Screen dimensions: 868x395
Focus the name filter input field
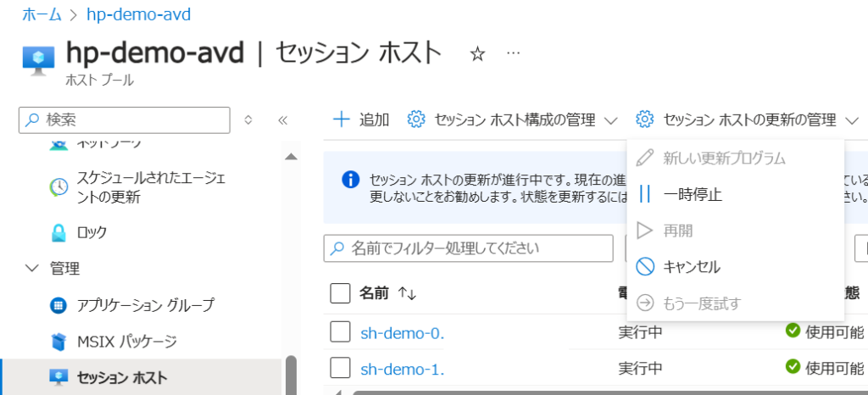click(475, 248)
